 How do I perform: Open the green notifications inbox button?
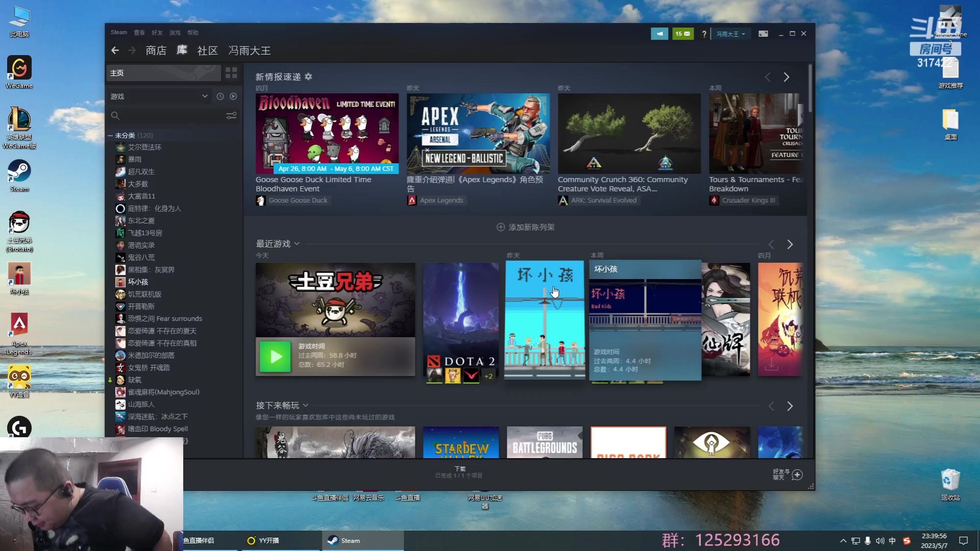pyautogui.click(x=682, y=34)
